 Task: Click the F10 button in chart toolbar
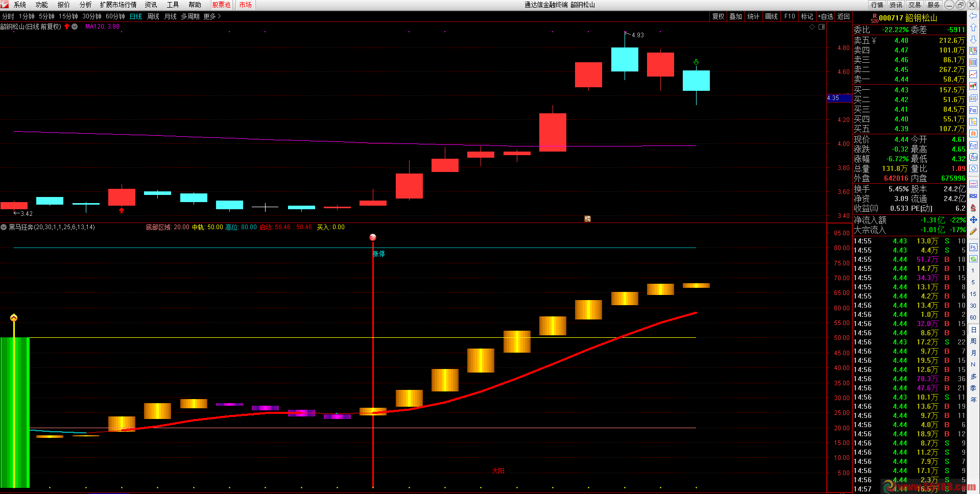(790, 16)
